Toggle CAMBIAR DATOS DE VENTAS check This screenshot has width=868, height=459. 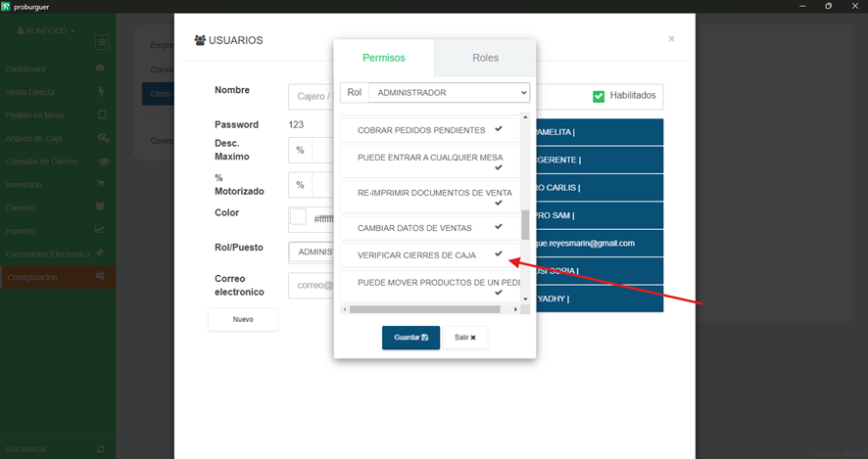pos(499,227)
